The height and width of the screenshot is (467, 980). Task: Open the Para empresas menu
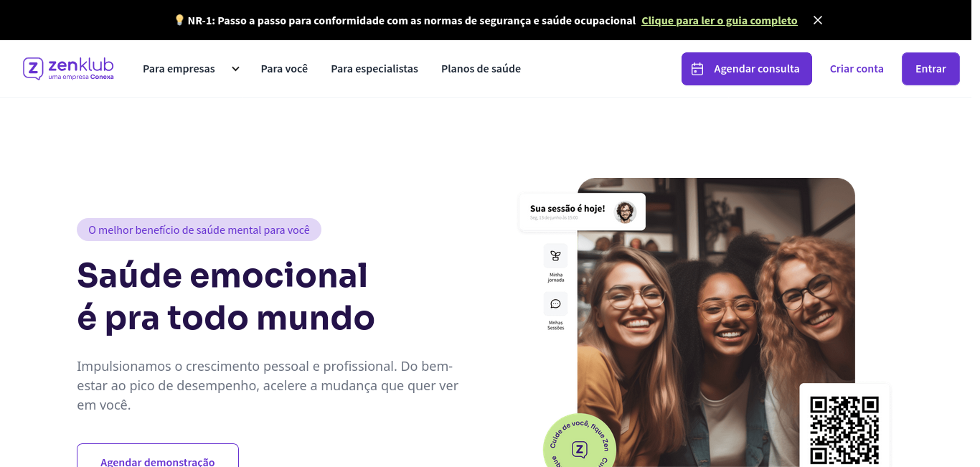coord(179,69)
